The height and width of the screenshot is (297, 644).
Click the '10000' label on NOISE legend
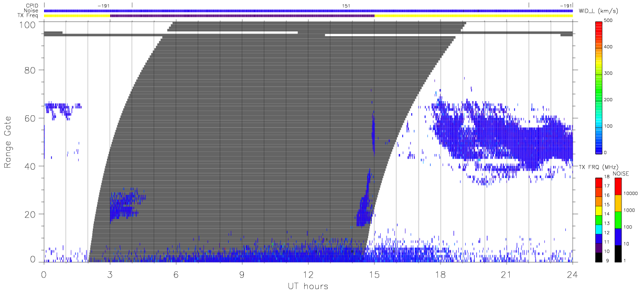(630, 193)
